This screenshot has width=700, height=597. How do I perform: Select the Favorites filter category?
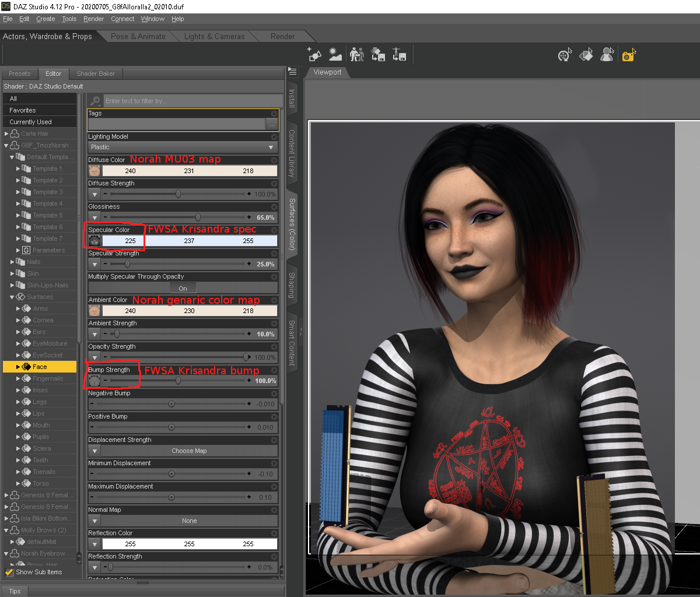pos(40,110)
